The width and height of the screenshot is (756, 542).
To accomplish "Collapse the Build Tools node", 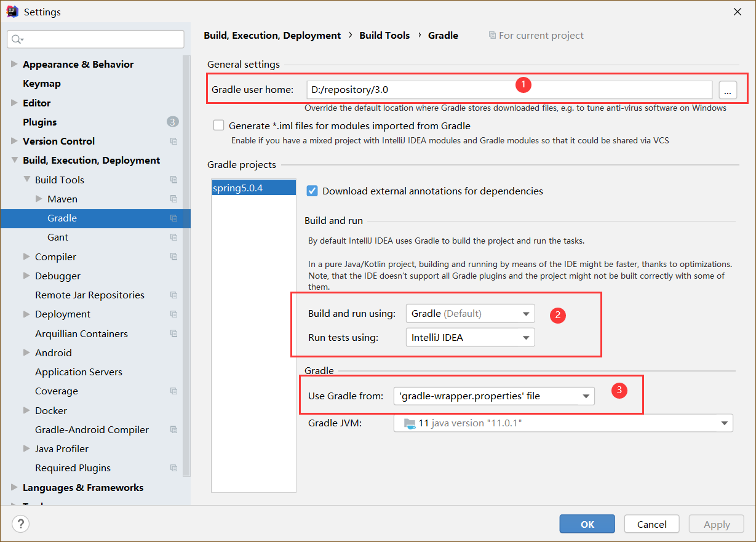I will pyautogui.click(x=26, y=180).
